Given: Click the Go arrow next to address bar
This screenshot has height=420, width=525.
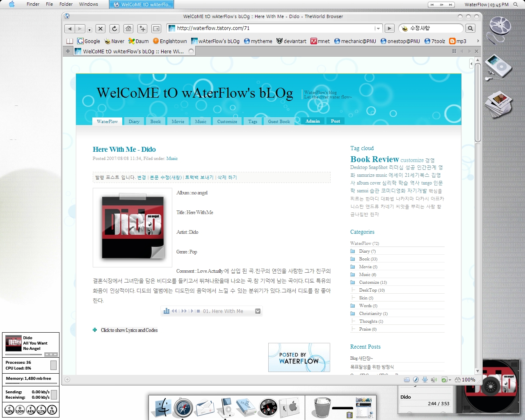Looking at the screenshot, I should point(390,28).
